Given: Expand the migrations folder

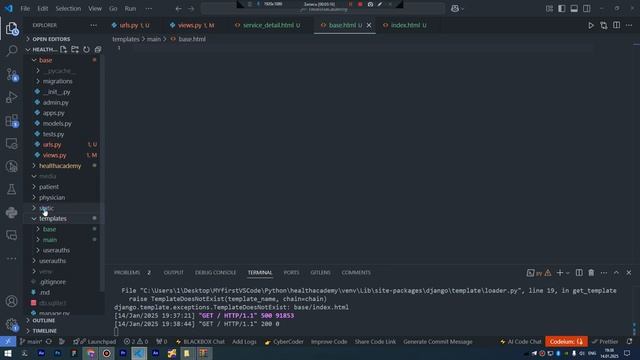Looking at the screenshot, I should (57, 81).
